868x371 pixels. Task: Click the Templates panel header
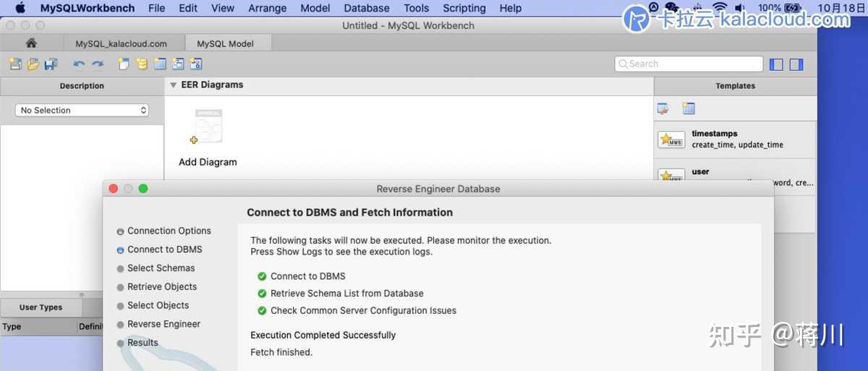(736, 85)
